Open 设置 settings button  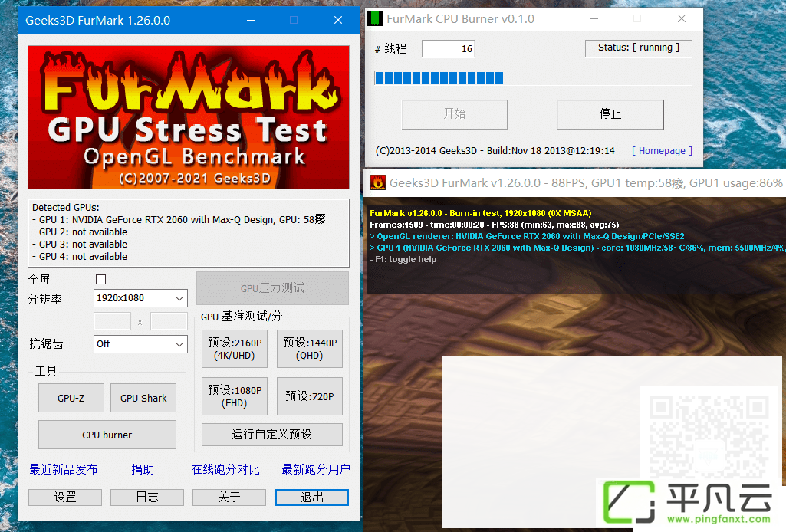[65, 497]
